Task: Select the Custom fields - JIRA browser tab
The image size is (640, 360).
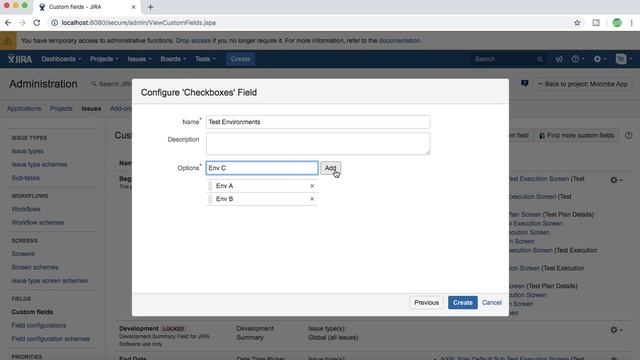Action: (x=87, y=7)
